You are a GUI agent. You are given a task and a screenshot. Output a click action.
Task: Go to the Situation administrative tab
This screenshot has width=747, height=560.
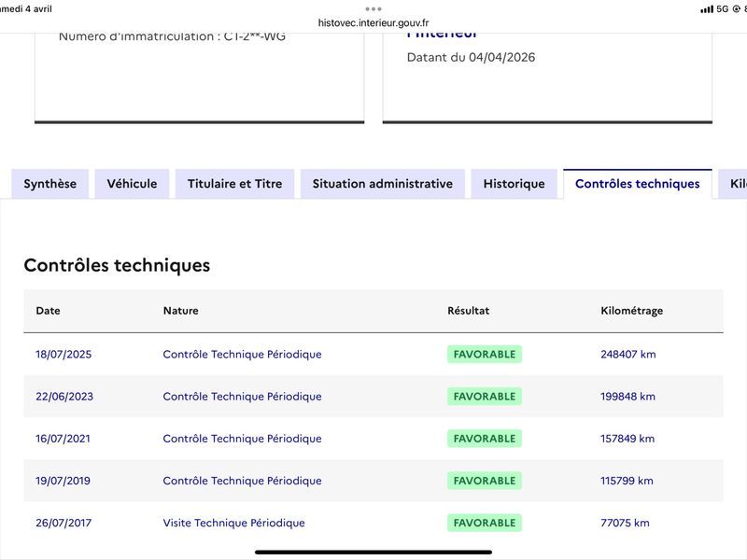point(382,184)
